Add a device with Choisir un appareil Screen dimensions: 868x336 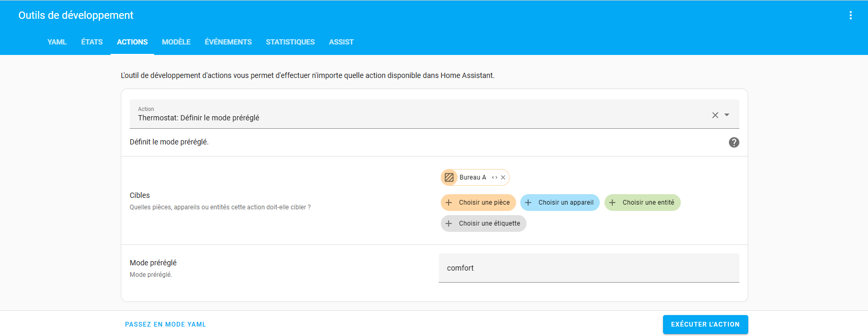(x=559, y=203)
